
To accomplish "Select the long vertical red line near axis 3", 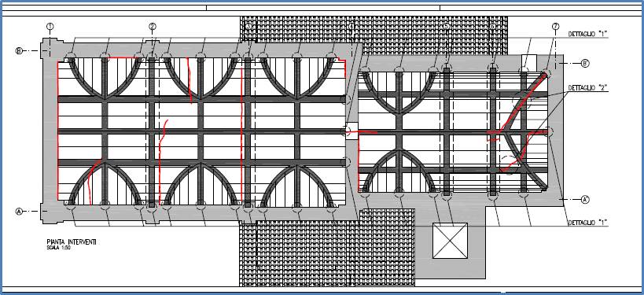I will [x=241, y=131].
